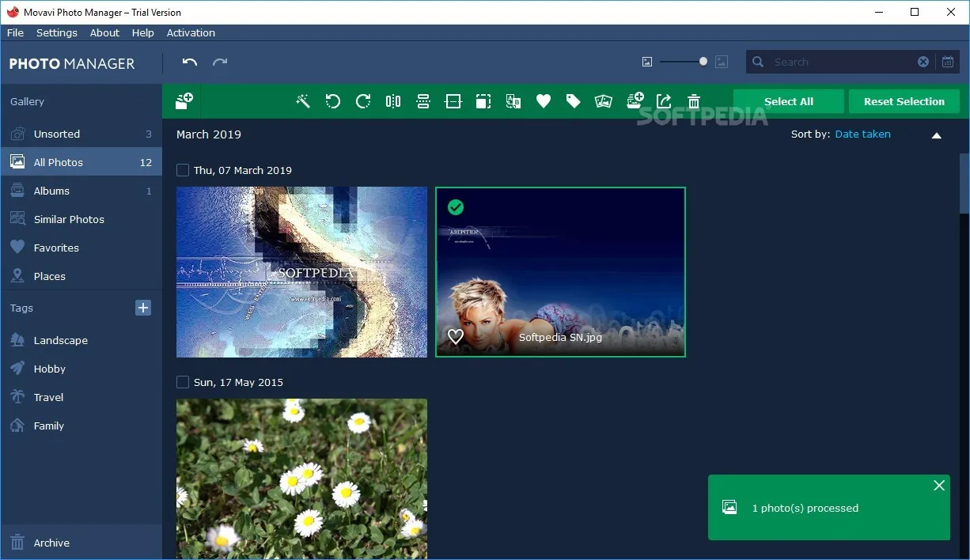Check the Thu, 07 March 2019 checkbox
This screenshot has width=970, height=560.
tap(183, 170)
